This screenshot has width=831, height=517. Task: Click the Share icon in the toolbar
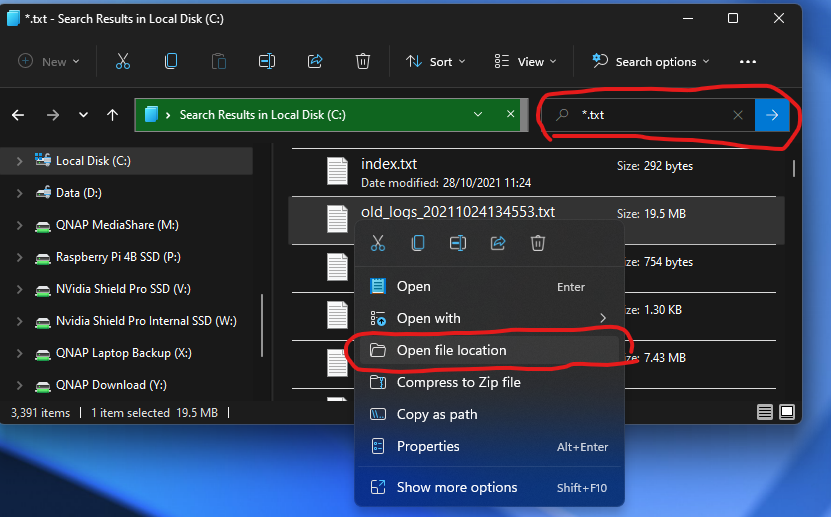pos(315,61)
